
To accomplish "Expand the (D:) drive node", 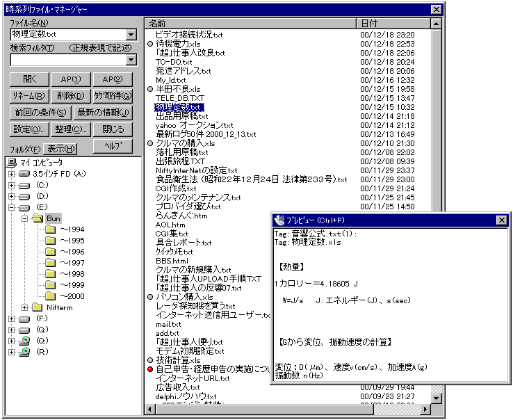I will (x=11, y=196).
